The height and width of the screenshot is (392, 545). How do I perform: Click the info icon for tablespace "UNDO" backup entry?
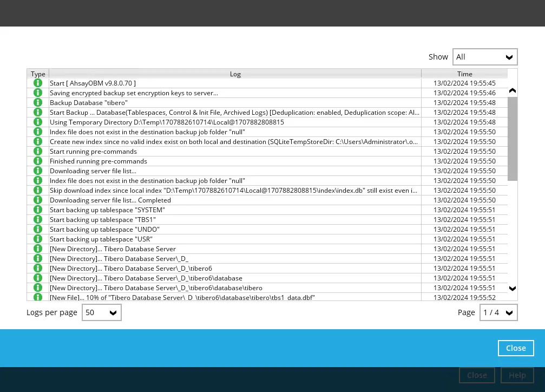click(37, 229)
